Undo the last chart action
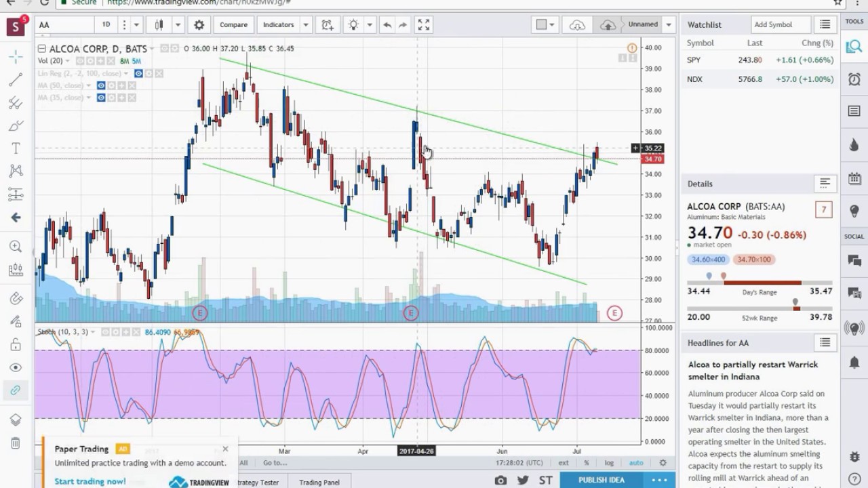The height and width of the screenshot is (488, 868). (x=387, y=25)
